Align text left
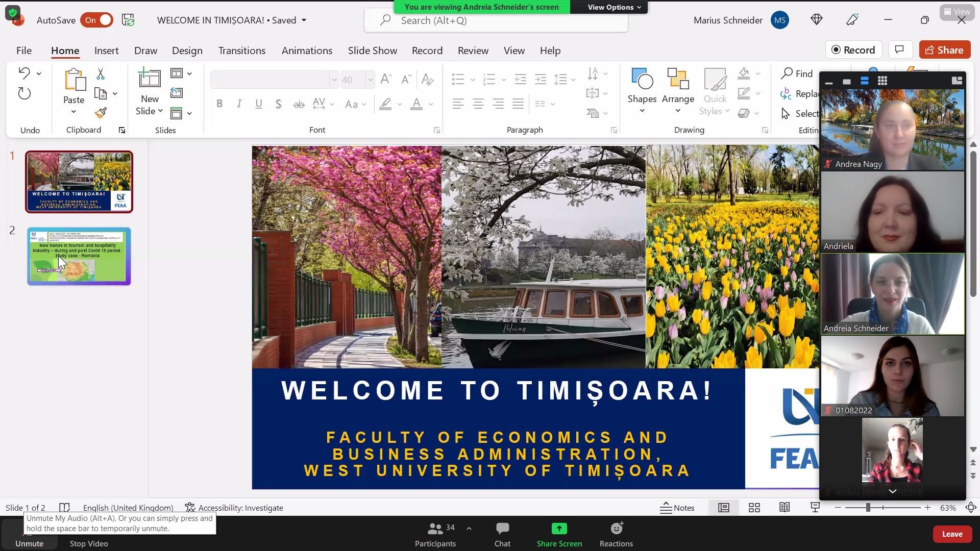The width and height of the screenshot is (980, 551). [458, 104]
